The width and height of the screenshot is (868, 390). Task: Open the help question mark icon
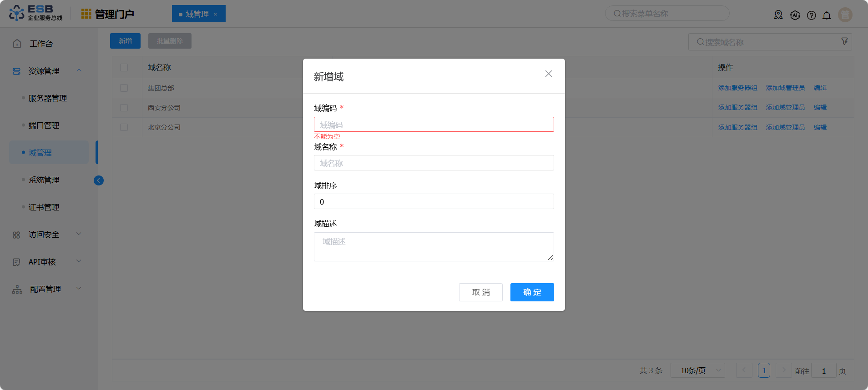[x=811, y=15]
